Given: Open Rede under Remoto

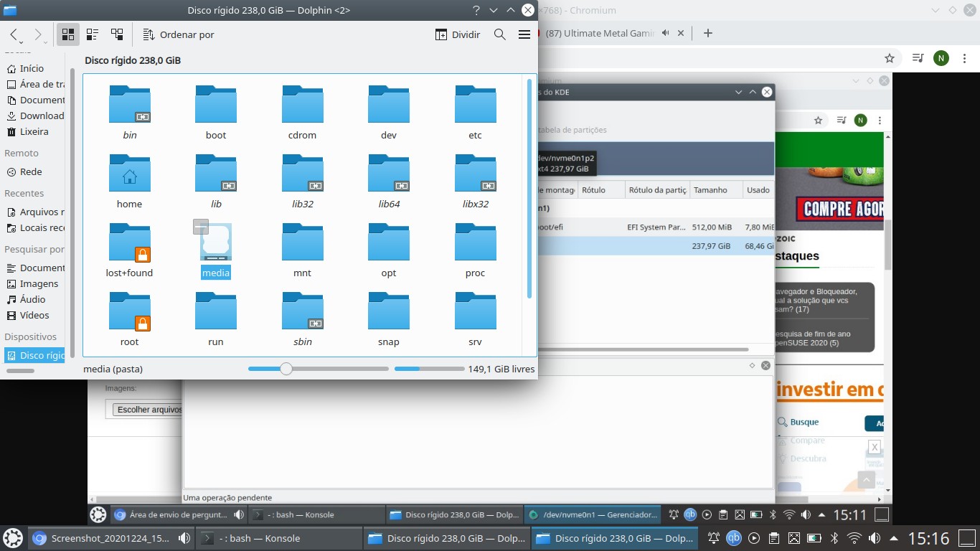Looking at the screenshot, I should pos(34,171).
